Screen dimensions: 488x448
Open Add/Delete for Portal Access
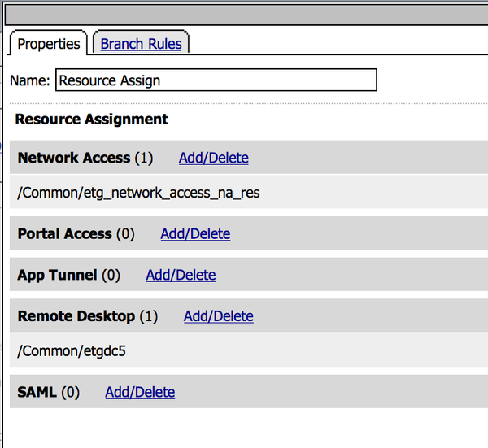[x=195, y=234]
